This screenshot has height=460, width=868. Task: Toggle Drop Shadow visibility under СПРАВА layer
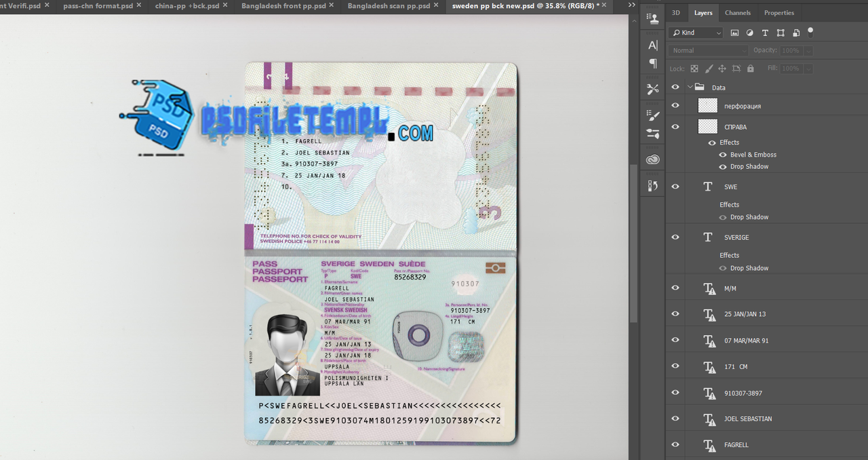pyautogui.click(x=723, y=167)
